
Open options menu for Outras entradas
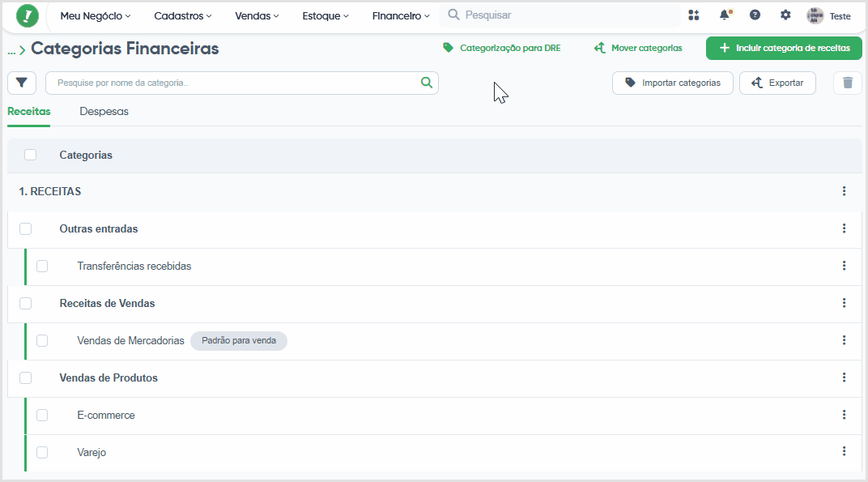coord(844,228)
